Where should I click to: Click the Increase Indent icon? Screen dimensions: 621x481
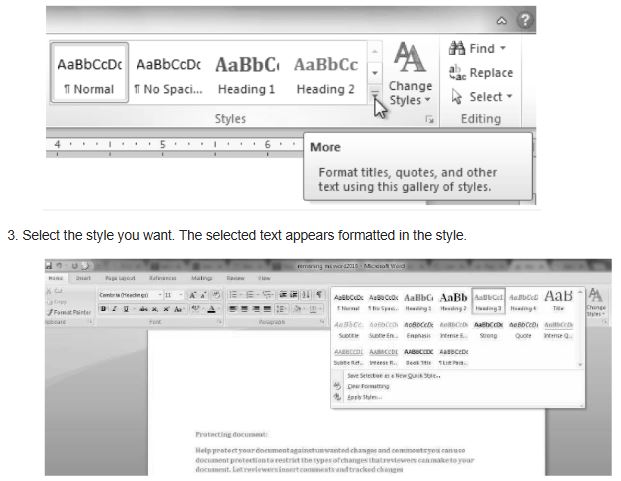[x=293, y=295]
